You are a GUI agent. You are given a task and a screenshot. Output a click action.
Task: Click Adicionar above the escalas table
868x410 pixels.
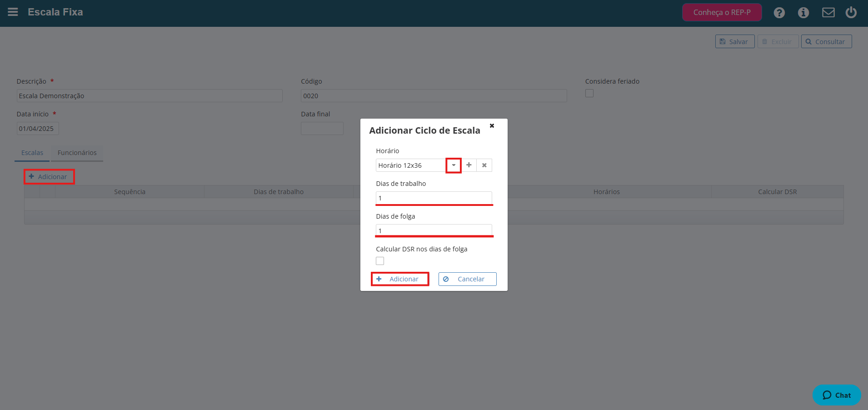(x=49, y=177)
